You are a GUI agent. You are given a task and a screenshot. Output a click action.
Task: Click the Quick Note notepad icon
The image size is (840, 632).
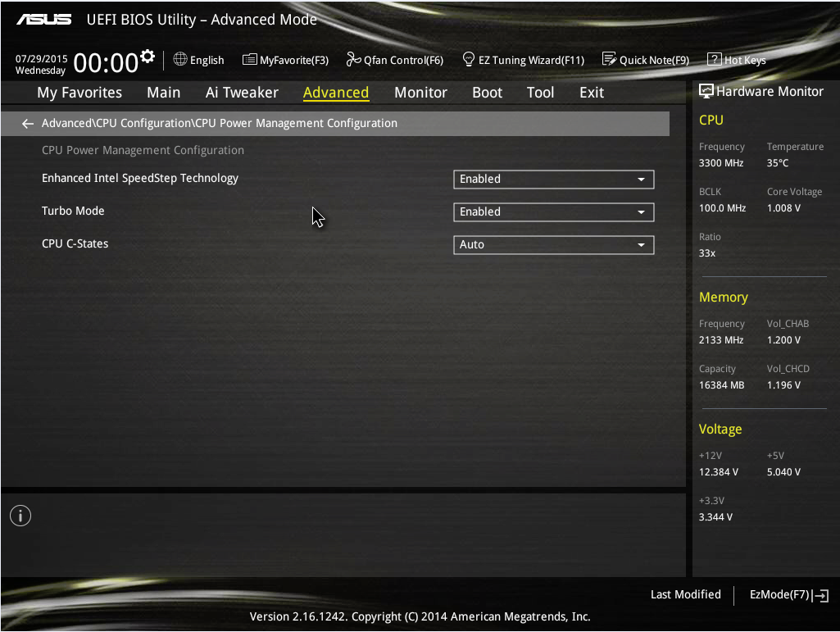click(x=609, y=59)
